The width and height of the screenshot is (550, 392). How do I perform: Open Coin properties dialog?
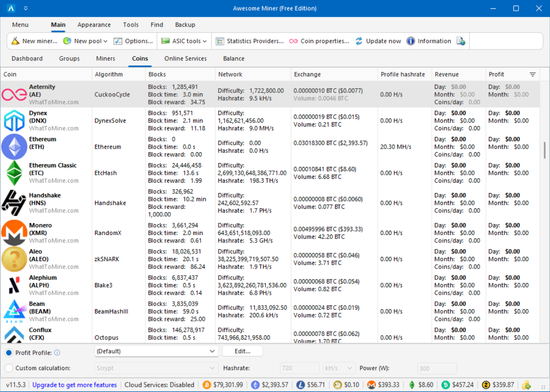tap(319, 41)
